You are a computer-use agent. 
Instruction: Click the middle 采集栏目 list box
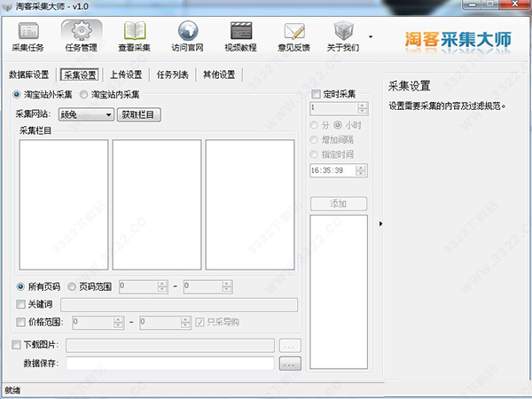point(157,205)
